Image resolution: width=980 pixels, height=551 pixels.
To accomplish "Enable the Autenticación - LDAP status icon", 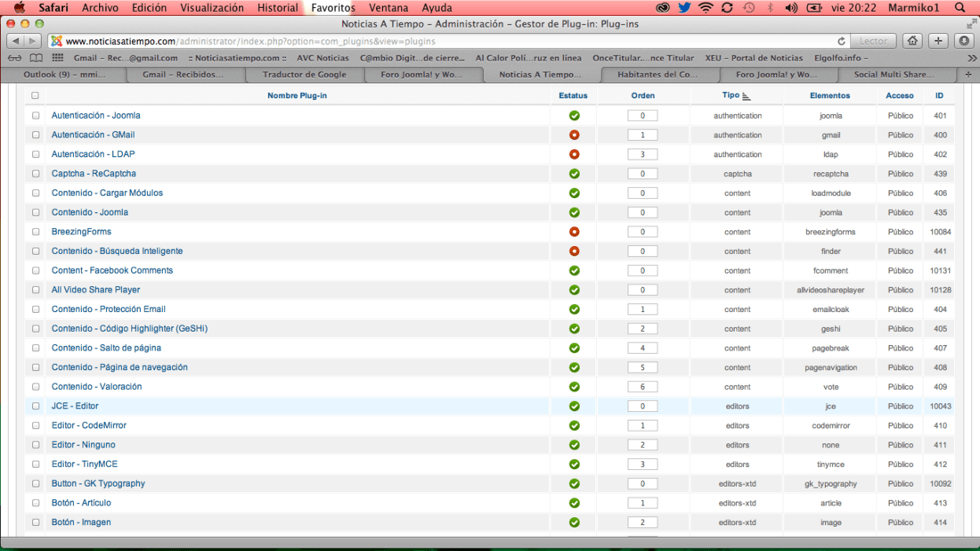I will pyautogui.click(x=574, y=154).
